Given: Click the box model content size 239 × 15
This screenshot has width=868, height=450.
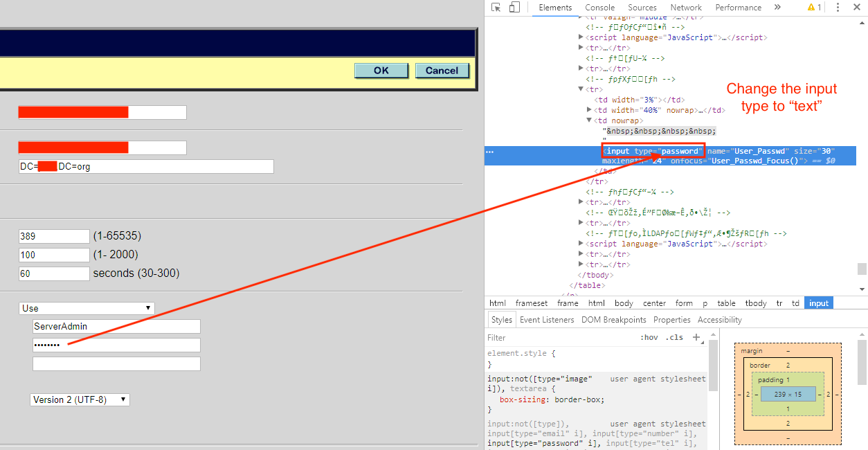Looking at the screenshot, I should point(788,394).
